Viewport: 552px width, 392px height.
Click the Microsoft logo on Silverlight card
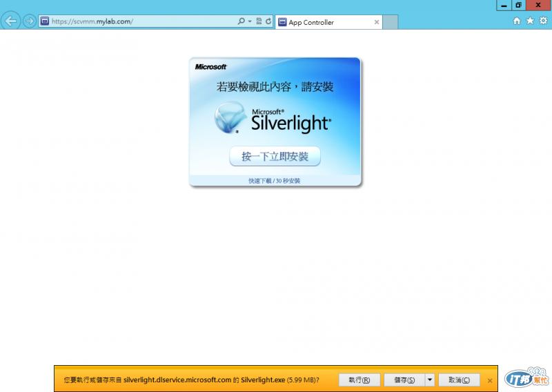(211, 67)
